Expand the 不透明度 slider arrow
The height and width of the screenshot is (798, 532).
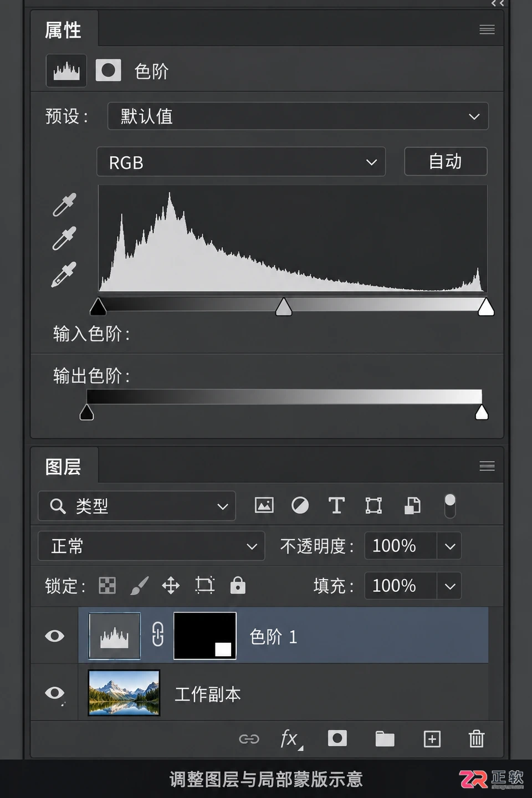click(x=449, y=546)
